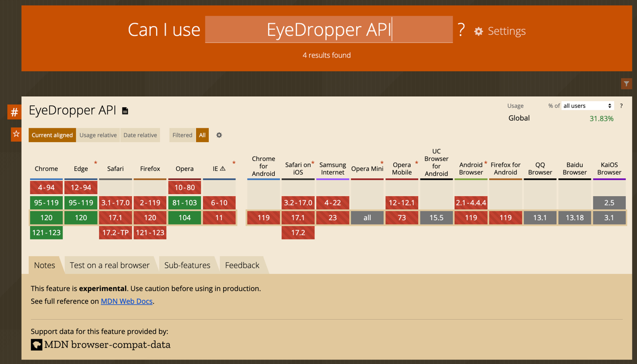Click Opera 10-80 cell
The height and width of the screenshot is (364, 637).
click(184, 188)
